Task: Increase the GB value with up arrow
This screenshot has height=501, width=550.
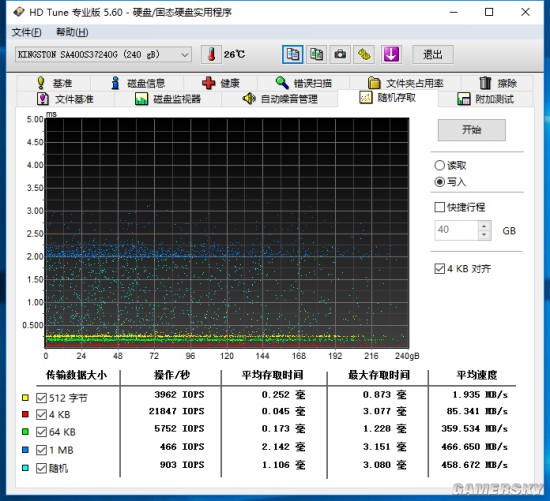Action: tap(484, 226)
